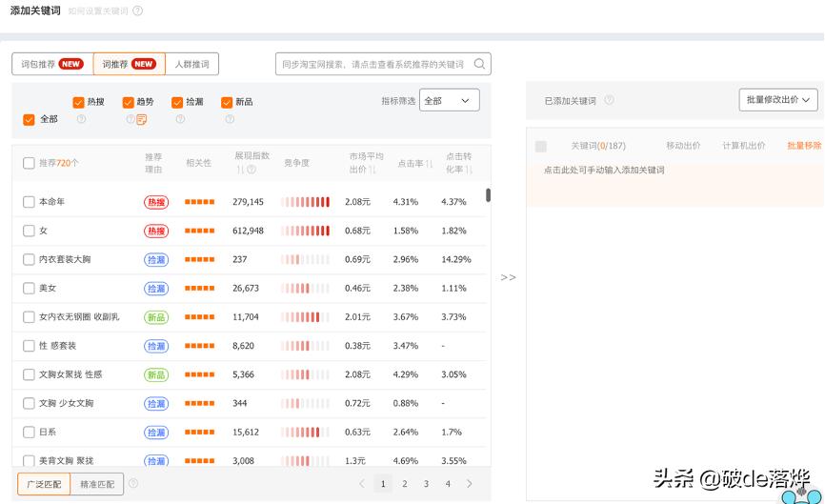Click the keyword list scrollbar thumb
The image size is (825, 504).
point(489,195)
